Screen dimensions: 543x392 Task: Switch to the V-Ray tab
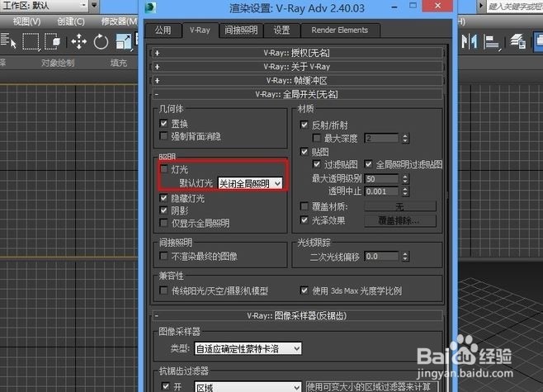pos(201,31)
